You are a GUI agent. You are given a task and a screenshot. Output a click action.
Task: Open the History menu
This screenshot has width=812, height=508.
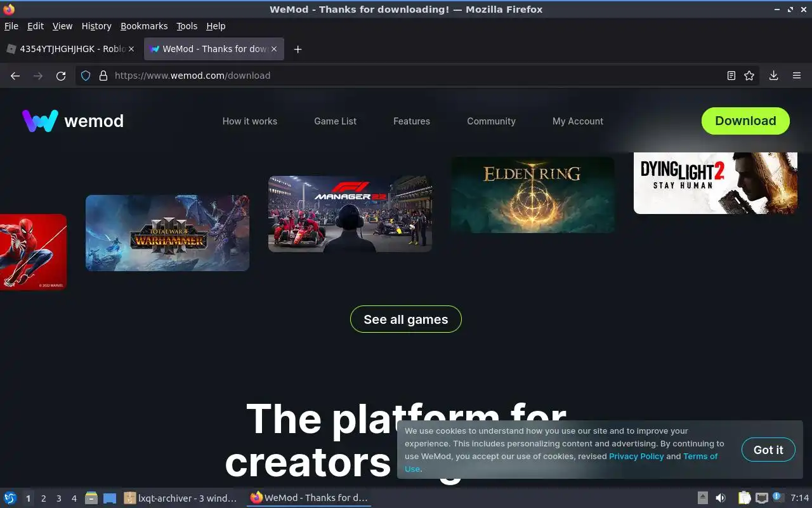point(96,26)
